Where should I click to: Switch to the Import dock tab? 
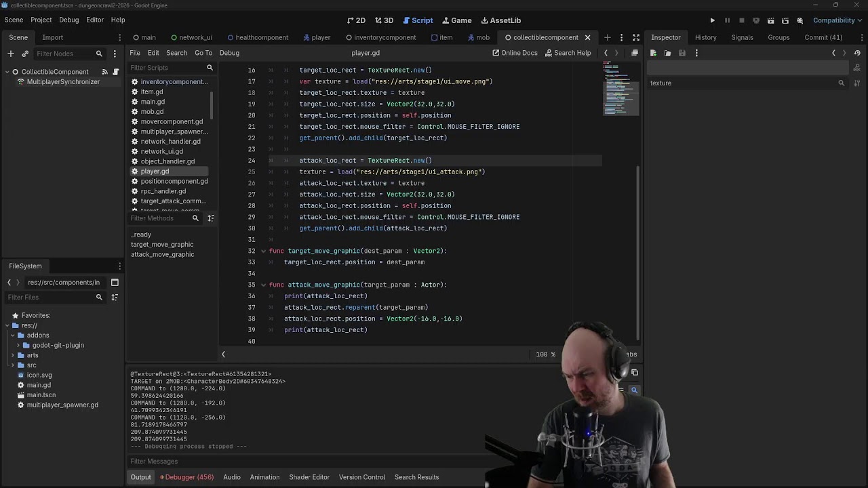click(x=52, y=37)
